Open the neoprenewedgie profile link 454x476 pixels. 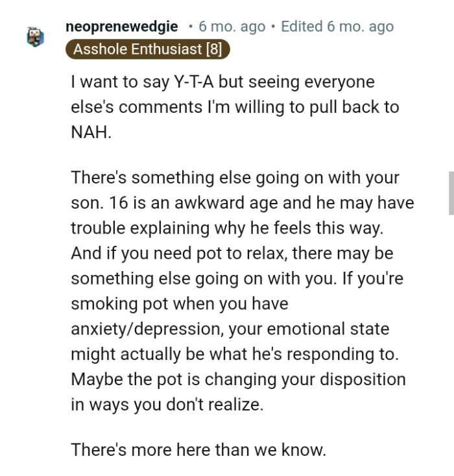[121, 27]
